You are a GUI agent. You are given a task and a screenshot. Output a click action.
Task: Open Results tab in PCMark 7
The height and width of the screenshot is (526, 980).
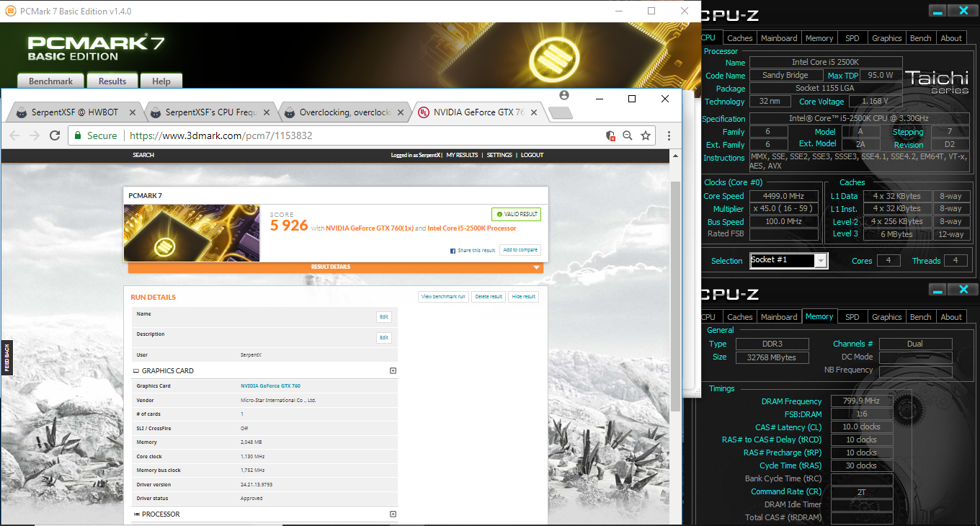click(112, 81)
